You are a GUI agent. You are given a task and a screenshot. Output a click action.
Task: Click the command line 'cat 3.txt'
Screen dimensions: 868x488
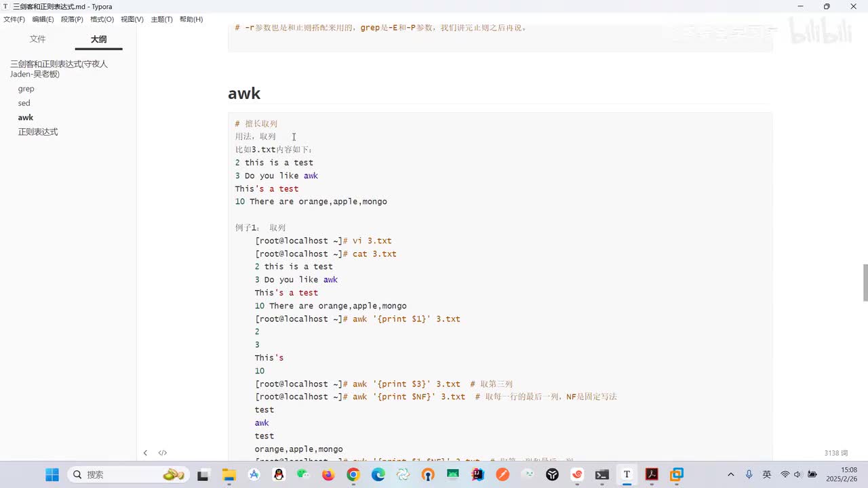coord(374,253)
